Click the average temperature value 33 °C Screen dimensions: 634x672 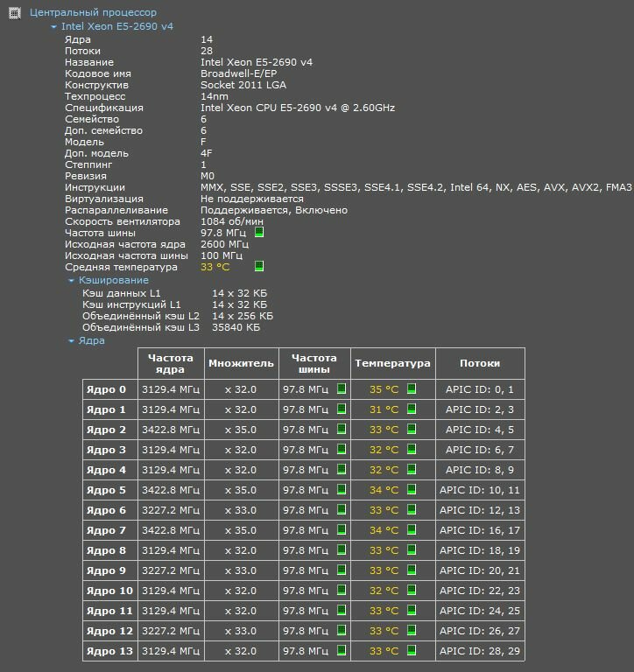[215, 267]
